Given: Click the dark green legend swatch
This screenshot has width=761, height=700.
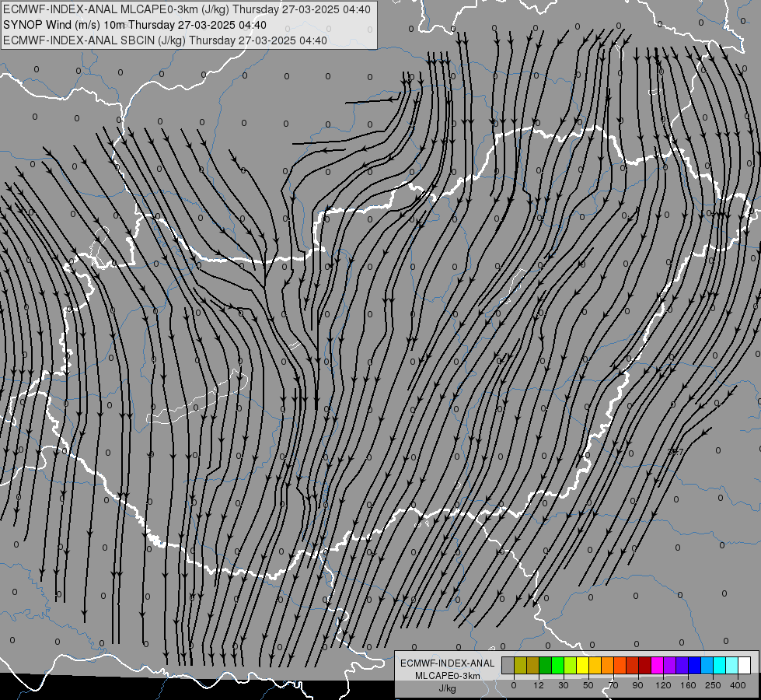Looking at the screenshot, I should [546, 666].
